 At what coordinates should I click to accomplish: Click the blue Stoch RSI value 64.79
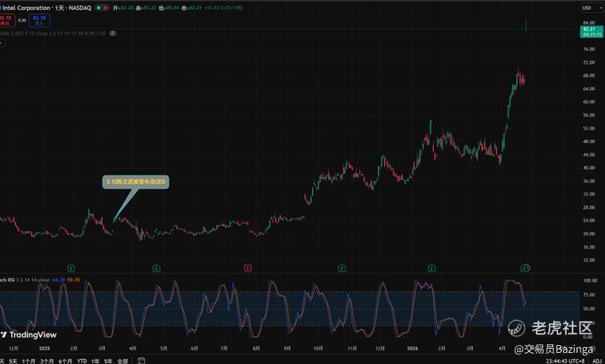coord(58,280)
